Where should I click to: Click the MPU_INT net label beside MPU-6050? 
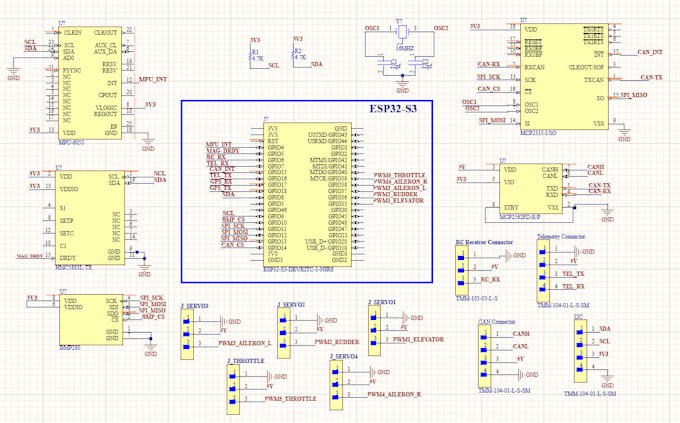tap(153, 79)
